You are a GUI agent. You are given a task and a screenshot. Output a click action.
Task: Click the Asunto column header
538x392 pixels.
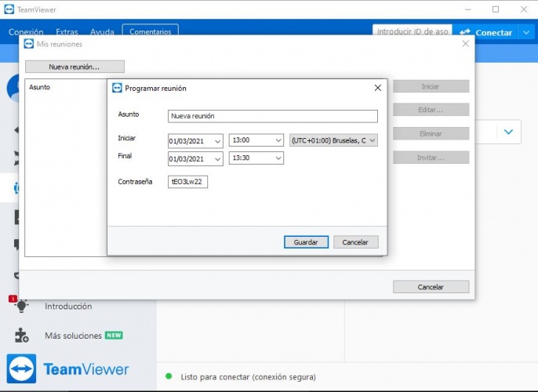tap(39, 87)
